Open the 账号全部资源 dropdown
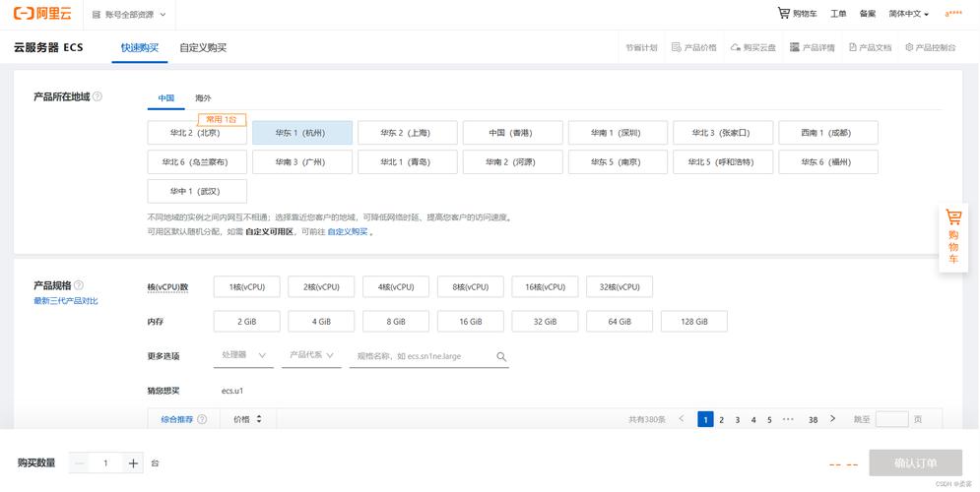Screen dimensions: 980x492 pyautogui.click(x=129, y=15)
